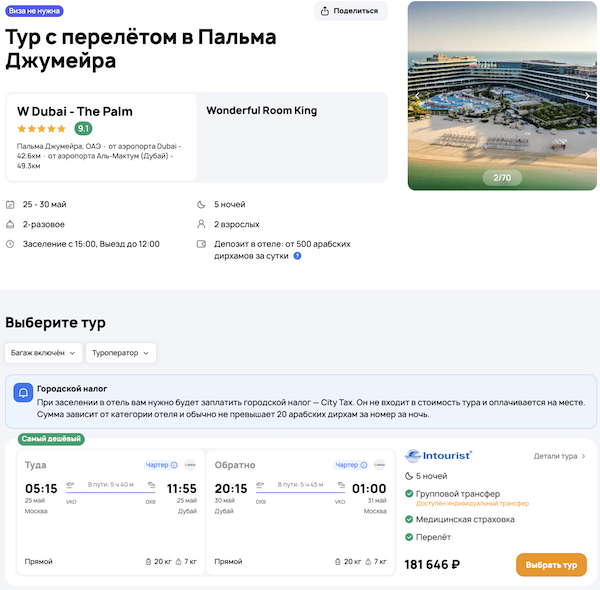Click the info icon beside return Чартер
600x590 pixels.
click(362, 465)
